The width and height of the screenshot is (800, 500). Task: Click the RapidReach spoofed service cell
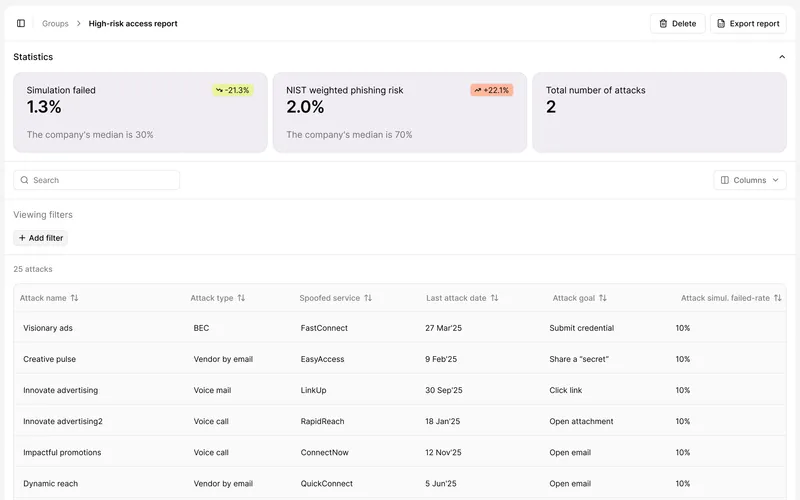pyautogui.click(x=322, y=421)
